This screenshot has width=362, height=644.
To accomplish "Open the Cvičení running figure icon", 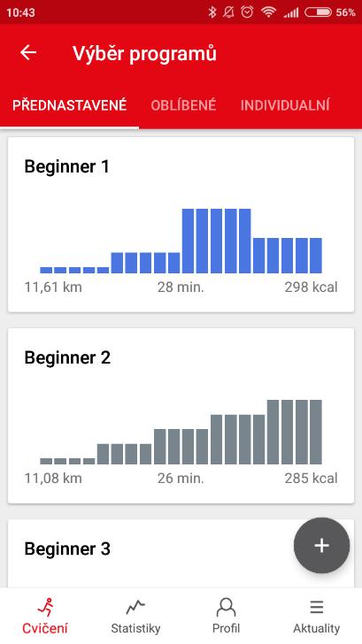I will pyautogui.click(x=46, y=608).
